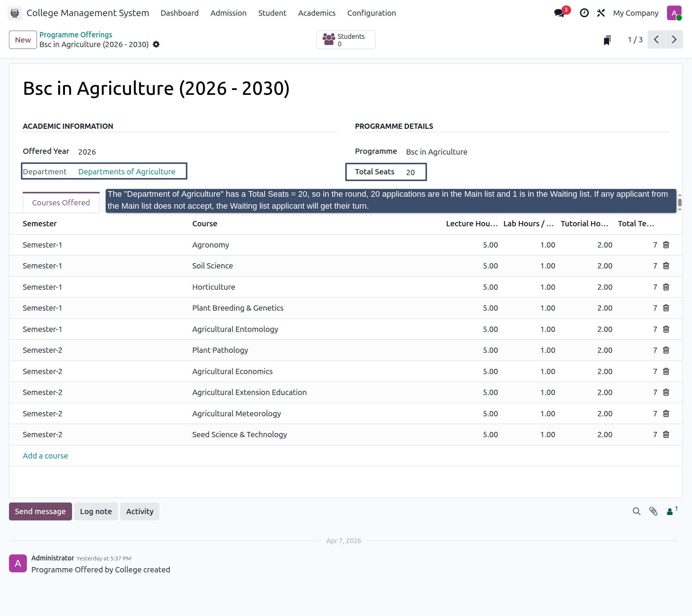Delete the Agronomy course row
The image size is (692, 616).
[x=666, y=245]
